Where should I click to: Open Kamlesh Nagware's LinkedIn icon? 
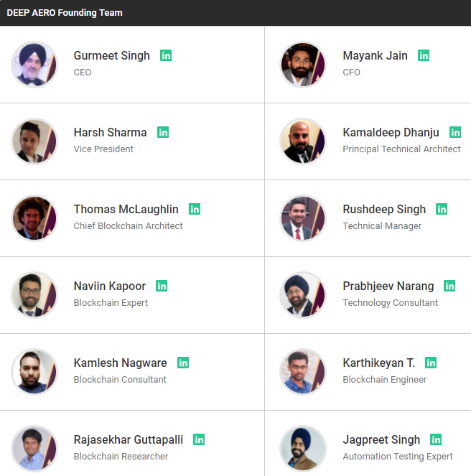coord(183,363)
